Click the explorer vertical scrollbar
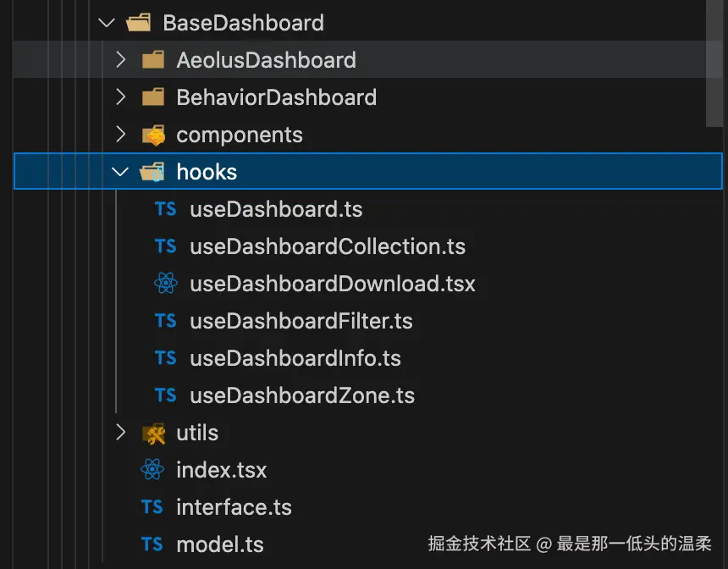Screen dimensions: 728x569 click(x=714, y=64)
